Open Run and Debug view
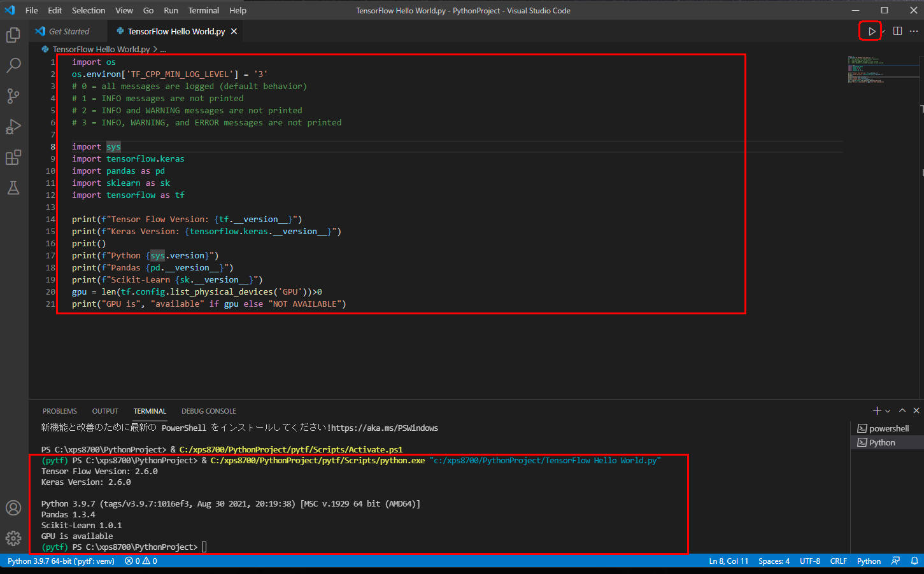This screenshot has width=924, height=574. pyautogui.click(x=13, y=126)
